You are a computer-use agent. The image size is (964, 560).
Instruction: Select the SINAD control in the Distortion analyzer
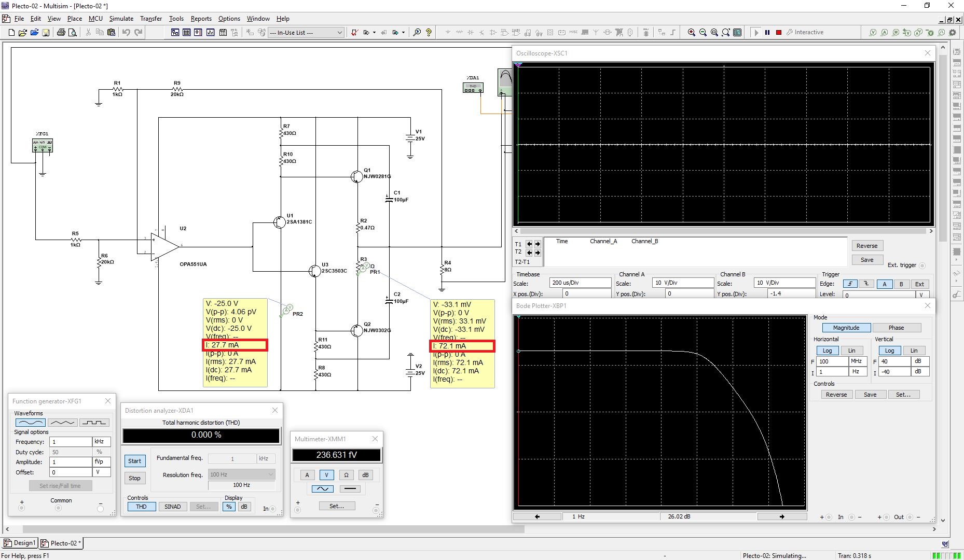coord(173,507)
